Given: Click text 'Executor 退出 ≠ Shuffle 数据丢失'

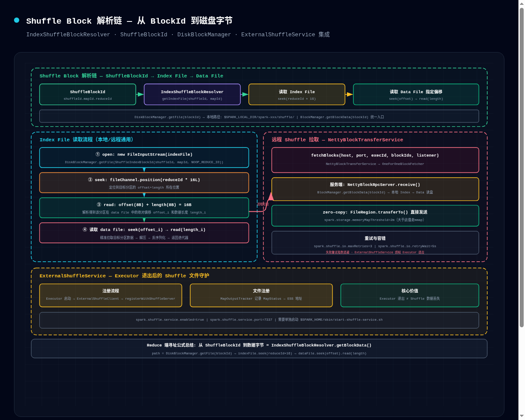Looking at the screenshot, I should coord(409,298).
